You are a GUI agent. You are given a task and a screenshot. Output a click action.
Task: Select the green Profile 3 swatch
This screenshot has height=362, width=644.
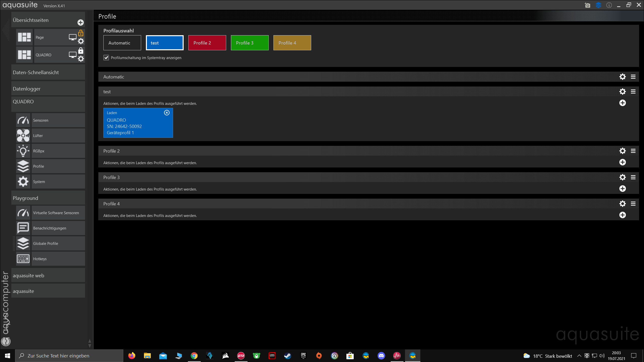(x=250, y=43)
